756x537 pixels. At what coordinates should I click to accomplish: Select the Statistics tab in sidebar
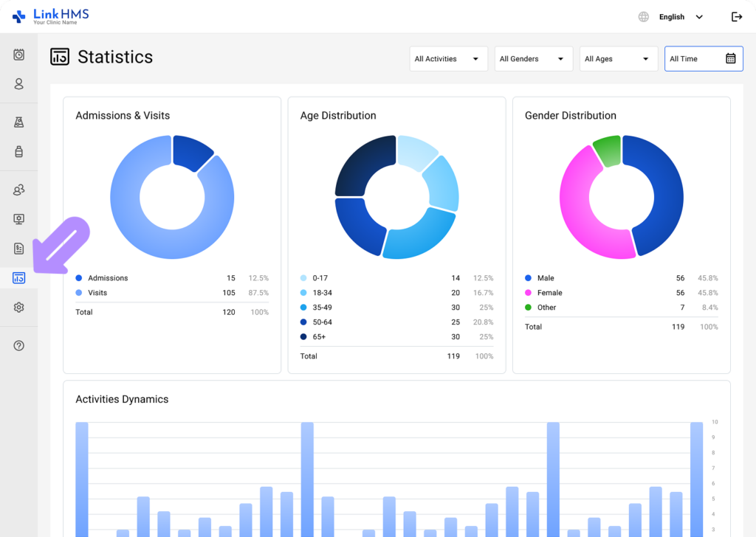[x=19, y=278]
